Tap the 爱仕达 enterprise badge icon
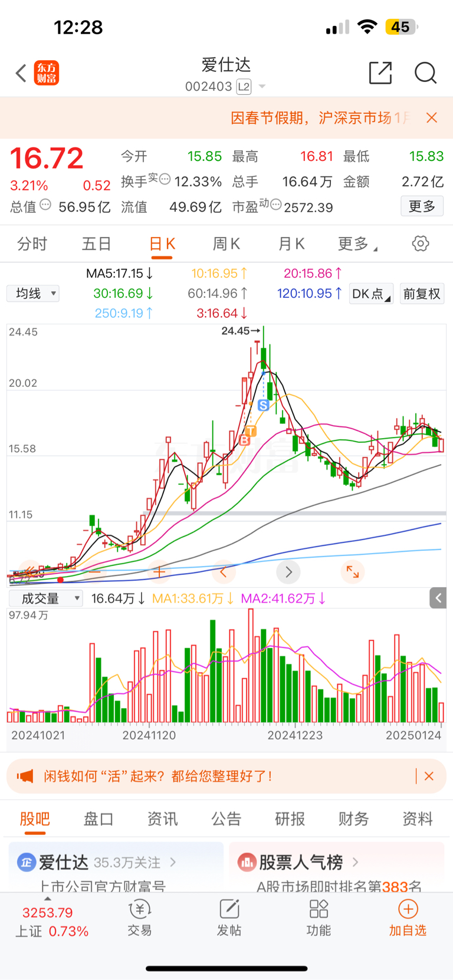Viewport: 453px width, 980px height. tap(26, 862)
